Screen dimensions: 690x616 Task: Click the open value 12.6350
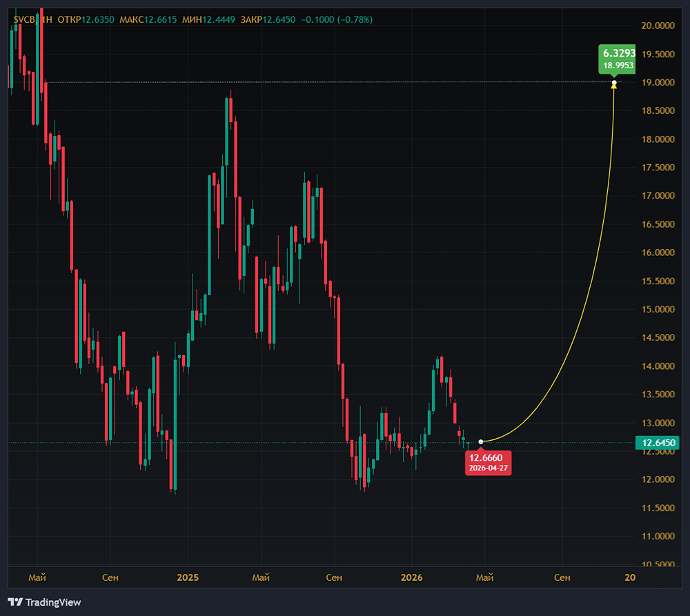[x=98, y=20]
